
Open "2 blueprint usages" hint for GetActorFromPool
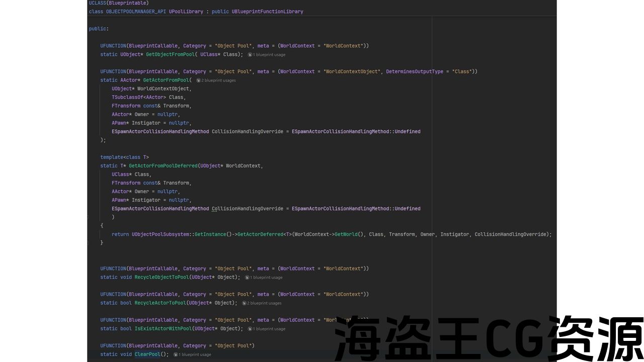point(218,80)
